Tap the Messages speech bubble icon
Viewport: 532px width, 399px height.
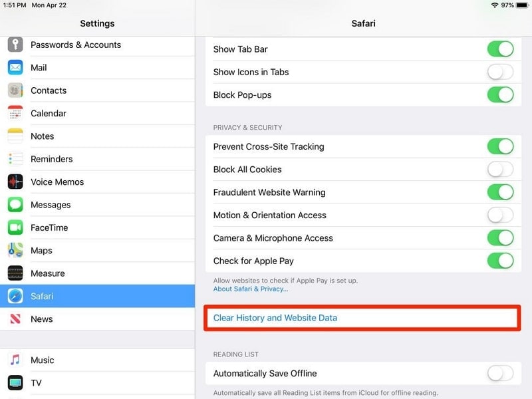15,205
